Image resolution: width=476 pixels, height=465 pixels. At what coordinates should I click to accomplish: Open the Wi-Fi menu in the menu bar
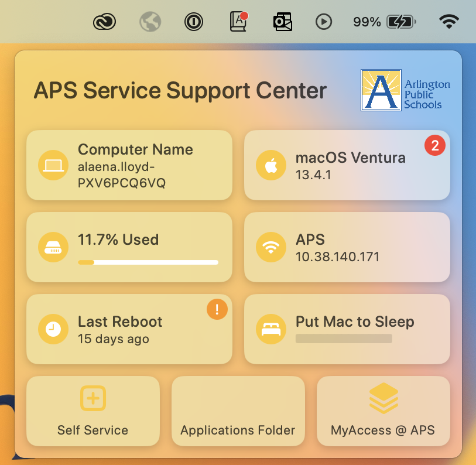(x=449, y=22)
